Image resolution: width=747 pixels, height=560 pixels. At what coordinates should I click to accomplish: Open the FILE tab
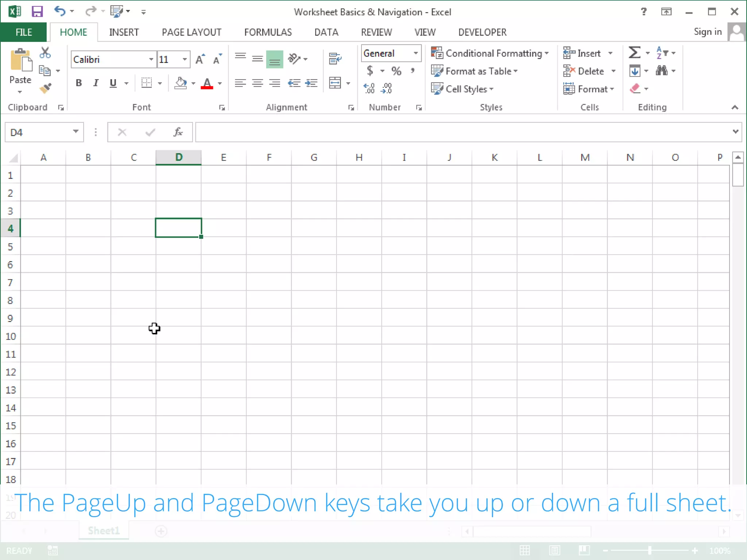pyautogui.click(x=24, y=32)
